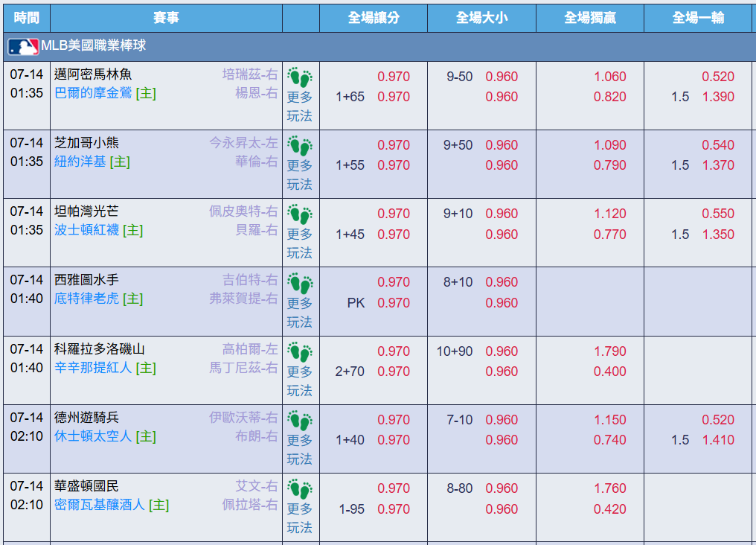Open 更多玩法 for 紐約洋基 game
756x545 pixels.
(x=300, y=174)
